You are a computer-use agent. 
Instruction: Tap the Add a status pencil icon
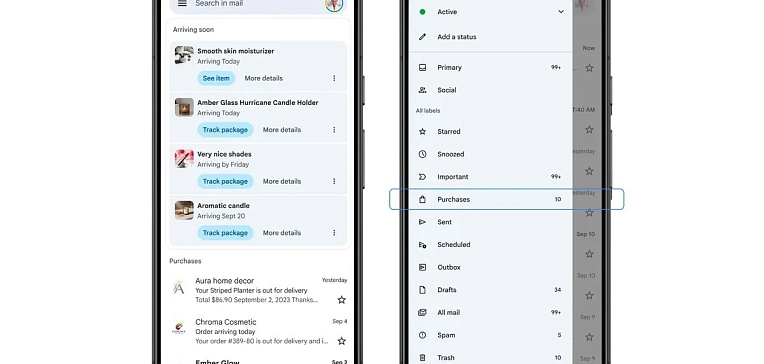[422, 37]
